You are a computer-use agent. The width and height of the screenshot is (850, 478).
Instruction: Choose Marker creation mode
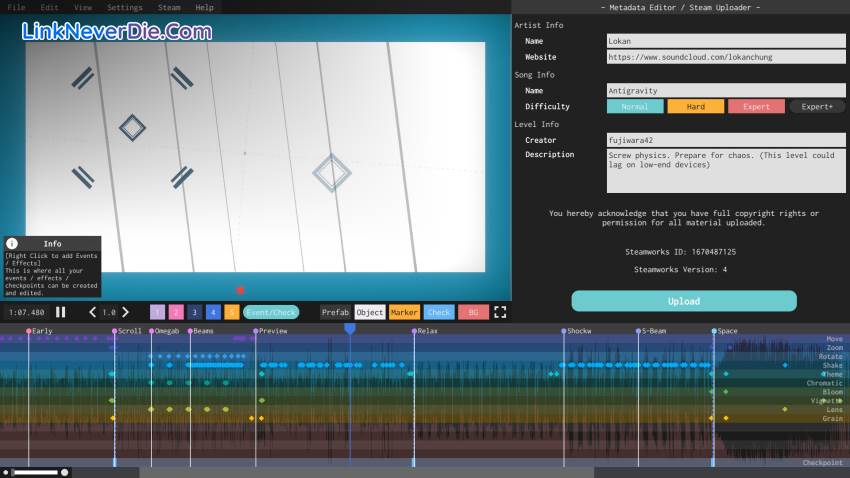[x=404, y=312]
